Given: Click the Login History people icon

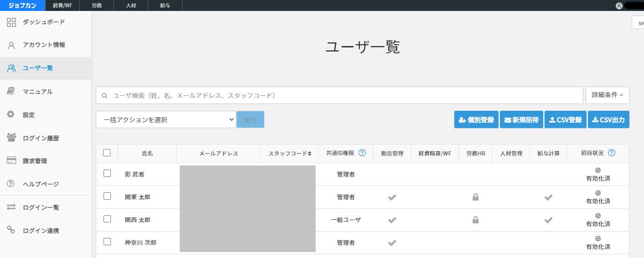Looking at the screenshot, I should pos(11,138).
